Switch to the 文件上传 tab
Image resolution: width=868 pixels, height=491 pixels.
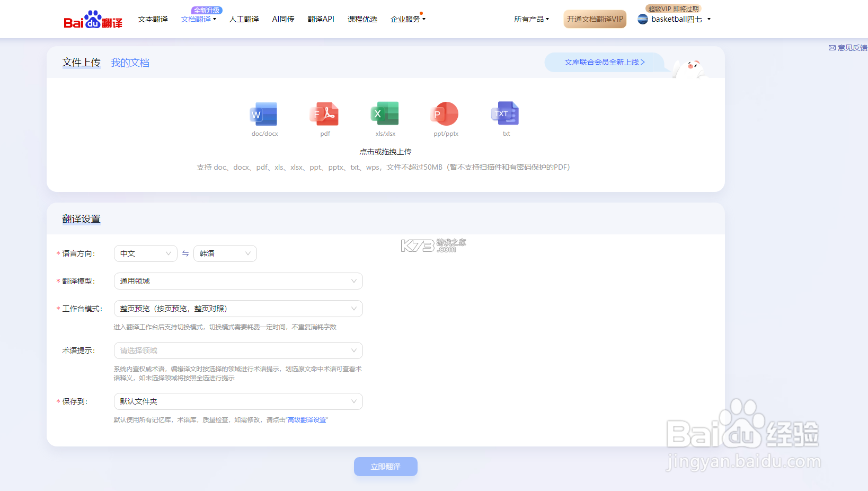point(81,62)
